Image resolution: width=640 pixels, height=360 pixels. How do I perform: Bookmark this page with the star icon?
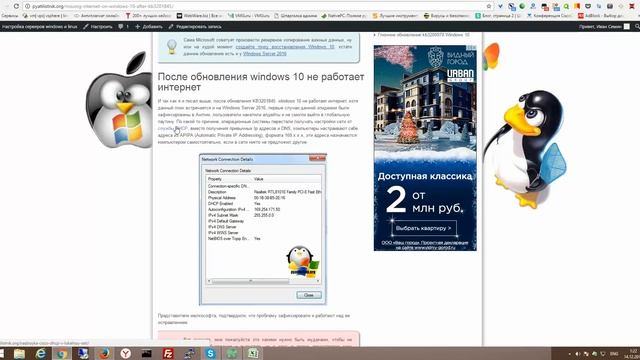coord(489,6)
